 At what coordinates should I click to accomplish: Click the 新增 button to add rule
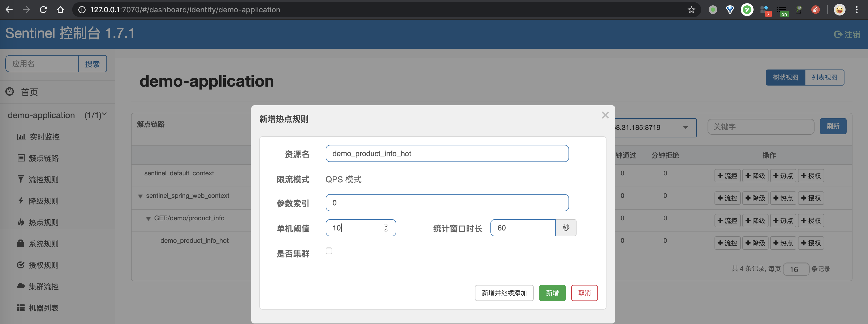click(552, 293)
